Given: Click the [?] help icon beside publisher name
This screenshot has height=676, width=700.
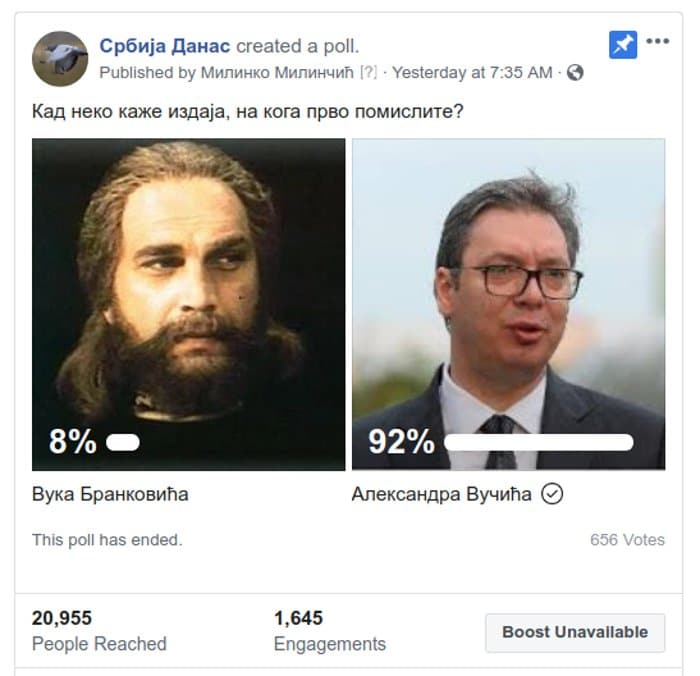Looking at the screenshot, I should [x=369, y=73].
